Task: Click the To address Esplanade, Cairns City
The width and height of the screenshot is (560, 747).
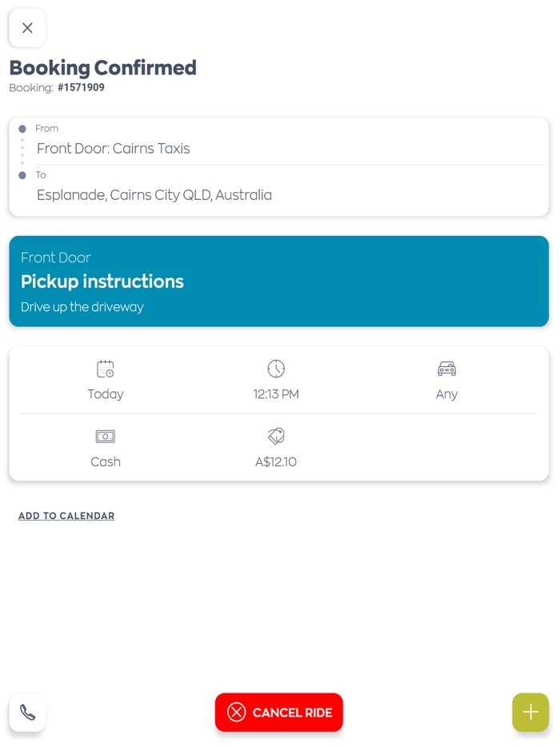Action: [154, 194]
